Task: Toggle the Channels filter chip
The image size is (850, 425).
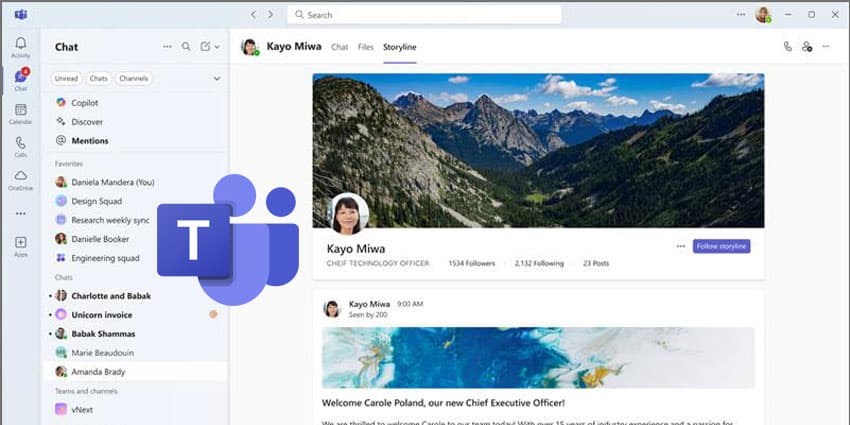Action: click(133, 79)
